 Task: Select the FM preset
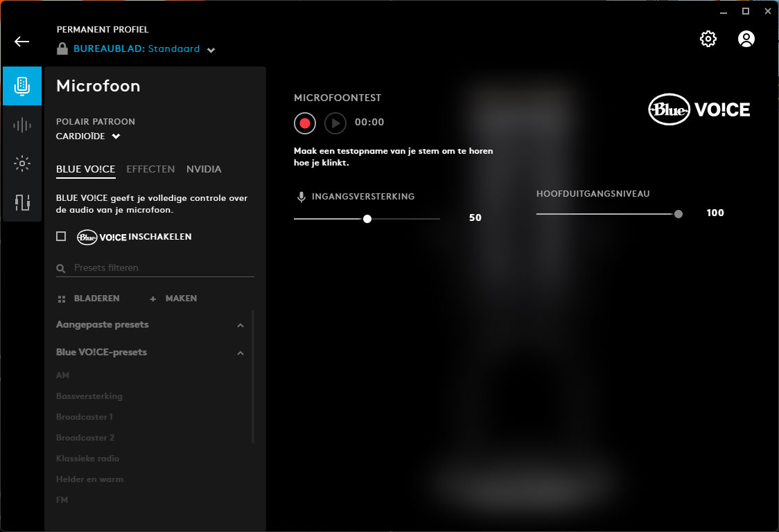pos(62,500)
